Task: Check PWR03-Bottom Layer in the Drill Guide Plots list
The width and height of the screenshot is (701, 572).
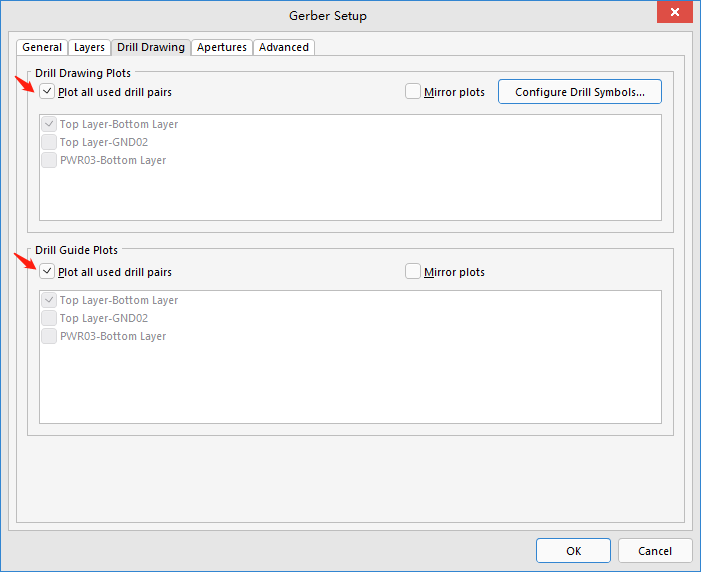Action: tap(49, 336)
